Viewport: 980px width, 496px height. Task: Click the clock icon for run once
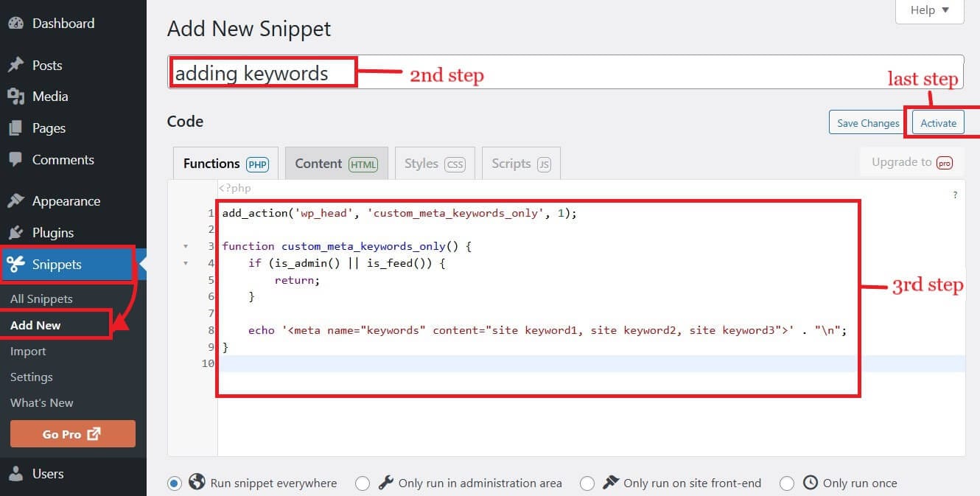click(x=810, y=483)
